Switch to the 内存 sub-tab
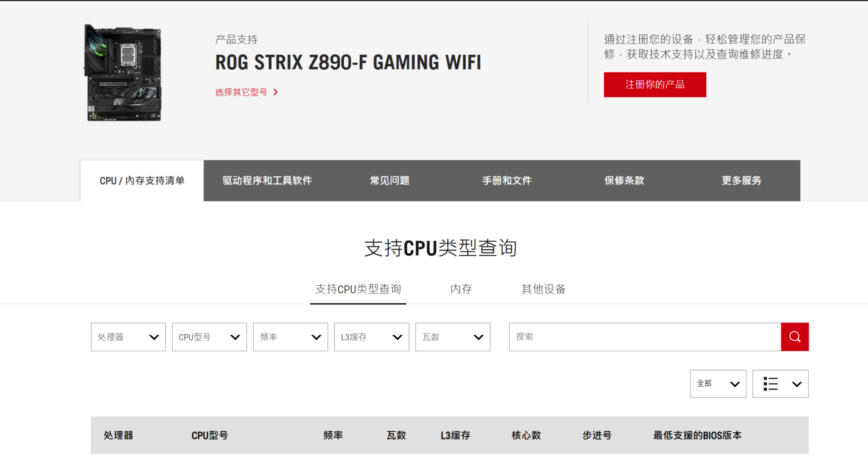Image resolution: width=868 pixels, height=465 pixels. [x=461, y=289]
